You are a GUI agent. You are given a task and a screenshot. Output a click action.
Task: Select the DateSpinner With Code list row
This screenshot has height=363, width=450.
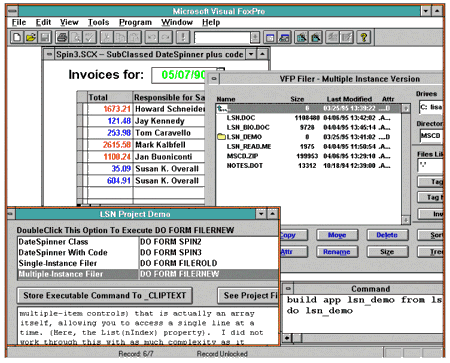(x=148, y=252)
